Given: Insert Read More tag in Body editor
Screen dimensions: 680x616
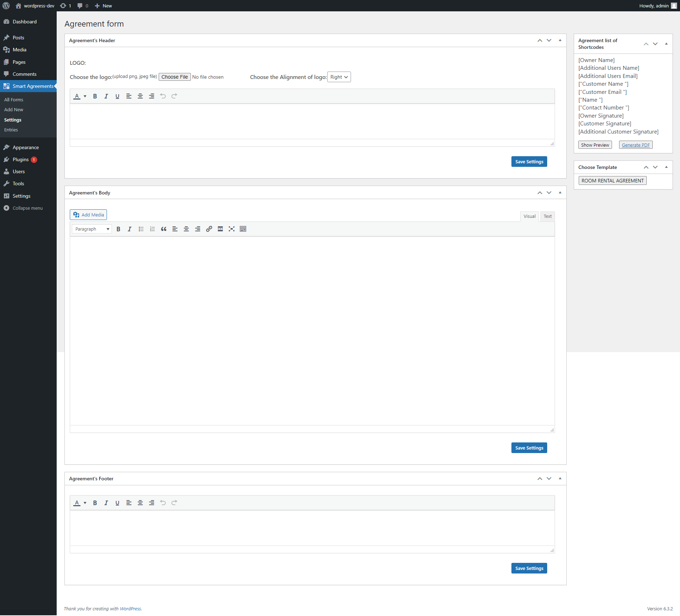Looking at the screenshot, I should (x=220, y=229).
